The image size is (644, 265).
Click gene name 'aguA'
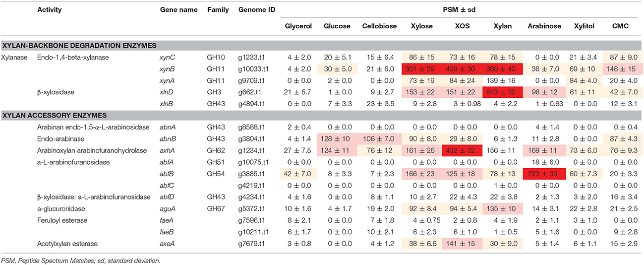(168, 210)
